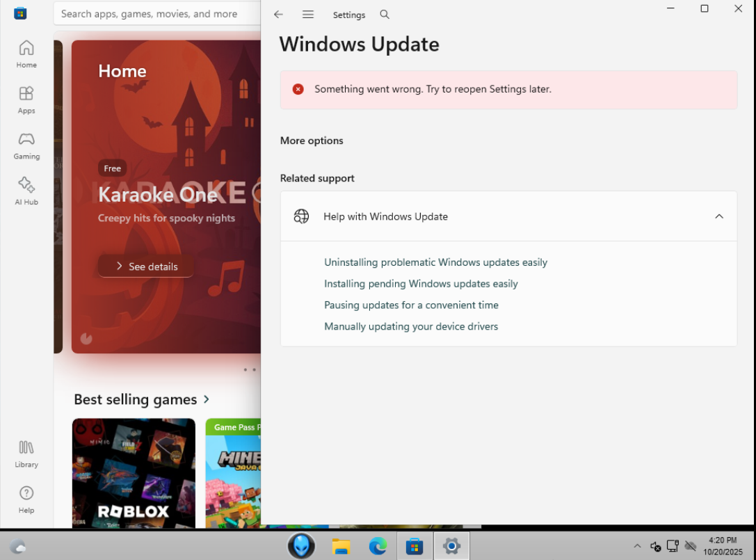Go to Home in Microsoft Store sidebar
This screenshot has width=756, height=560.
tap(26, 54)
